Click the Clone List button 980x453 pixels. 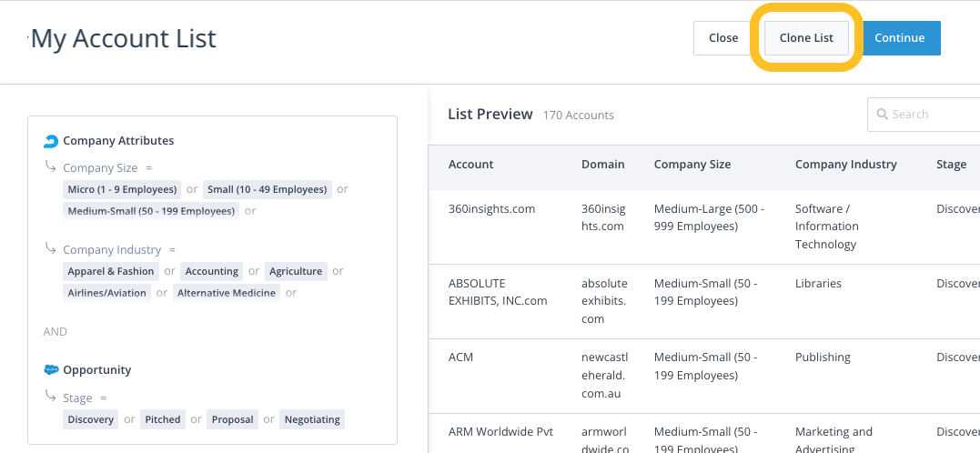click(x=806, y=38)
